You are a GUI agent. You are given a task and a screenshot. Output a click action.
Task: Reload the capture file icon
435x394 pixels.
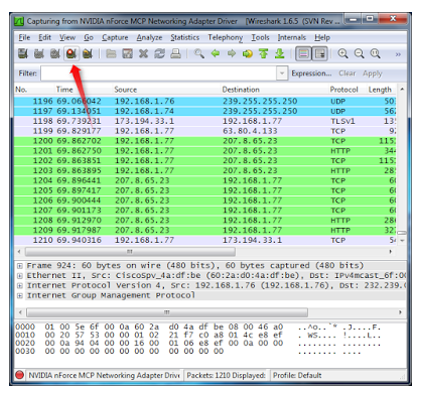click(159, 54)
